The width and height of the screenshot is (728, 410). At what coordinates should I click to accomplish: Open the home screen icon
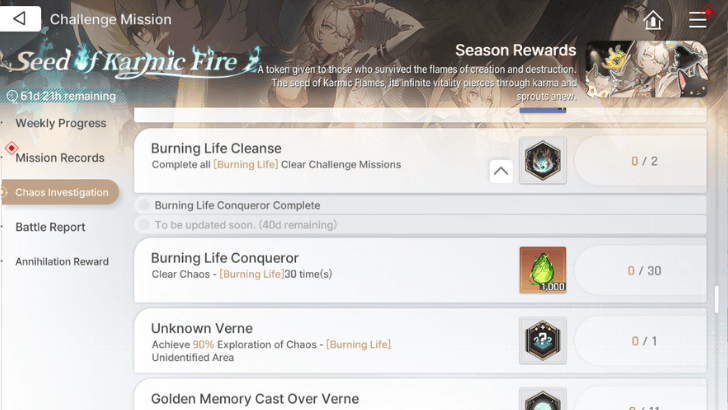(653, 20)
